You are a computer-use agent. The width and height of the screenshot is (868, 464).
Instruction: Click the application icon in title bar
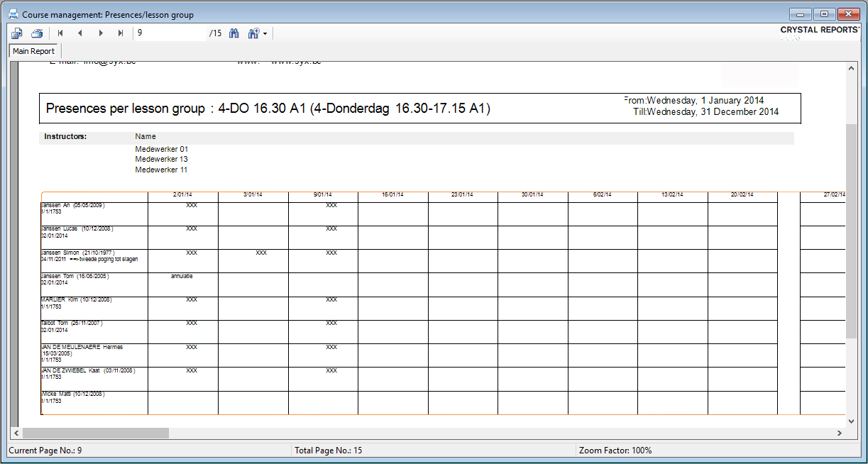(x=13, y=14)
